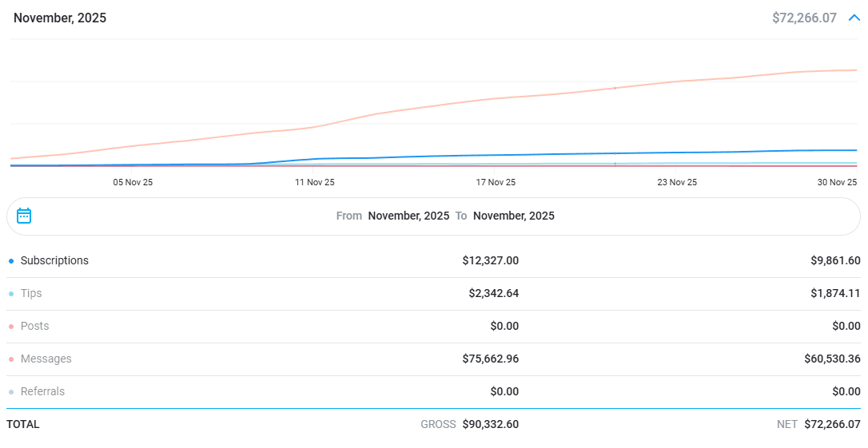Toggle the Referrals legend dot

click(11, 392)
